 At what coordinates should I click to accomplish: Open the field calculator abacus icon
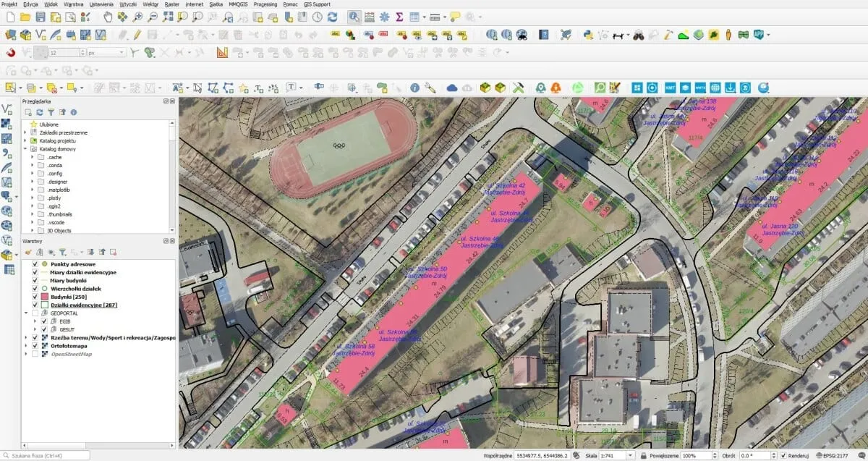(370, 16)
